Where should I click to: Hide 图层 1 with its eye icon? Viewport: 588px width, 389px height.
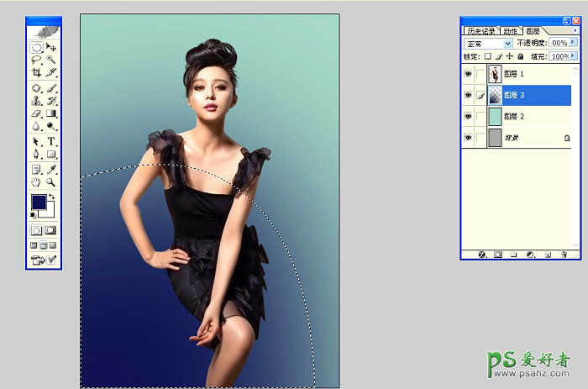click(x=468, y=73)
